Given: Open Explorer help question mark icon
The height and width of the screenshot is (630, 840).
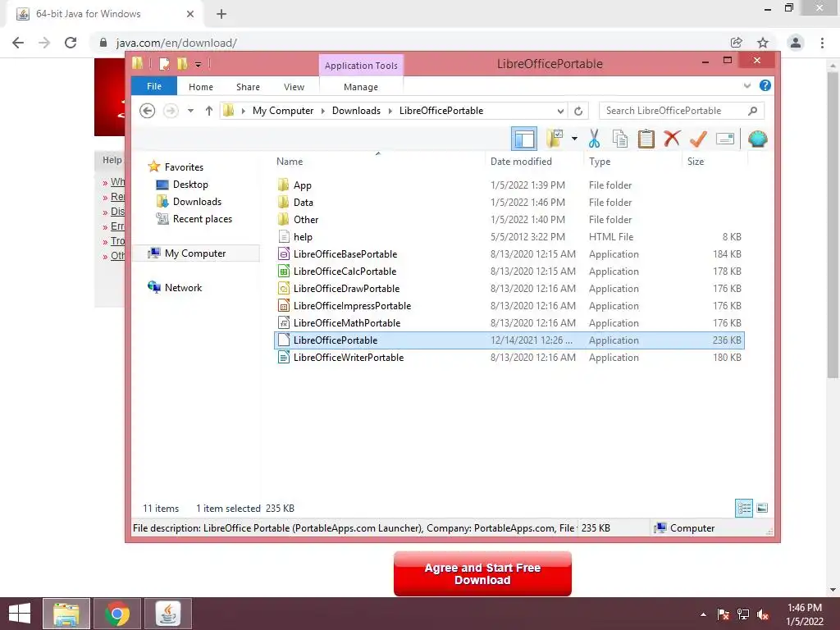Looking at the screenshot, I should (x=765, y=85).
